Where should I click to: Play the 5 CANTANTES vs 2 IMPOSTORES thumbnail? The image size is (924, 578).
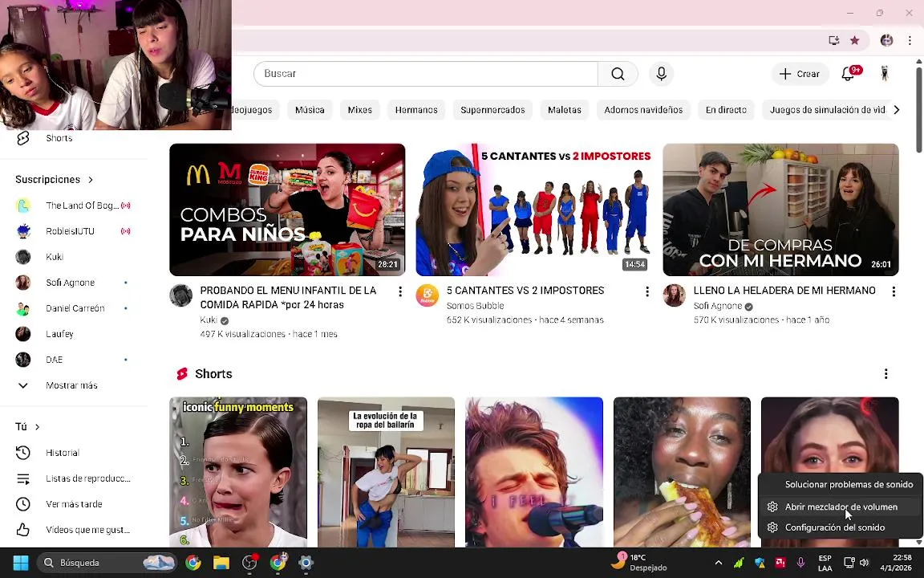(534, 210)
